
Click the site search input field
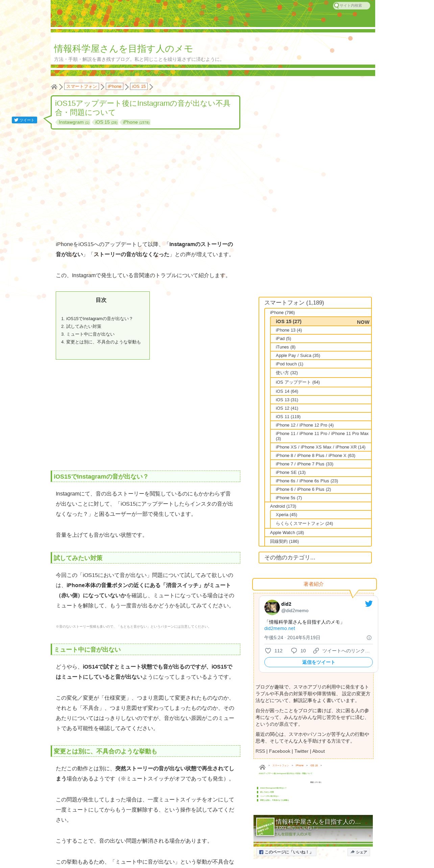pos(352,5)
